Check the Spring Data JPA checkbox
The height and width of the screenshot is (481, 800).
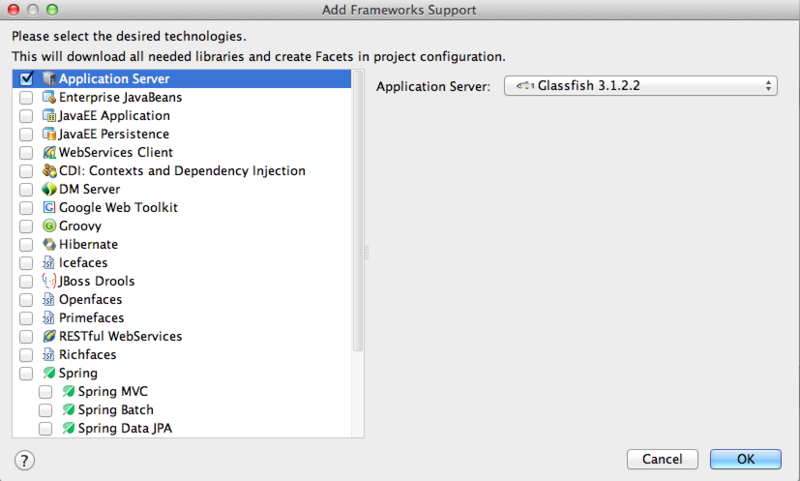click(45, 428)
